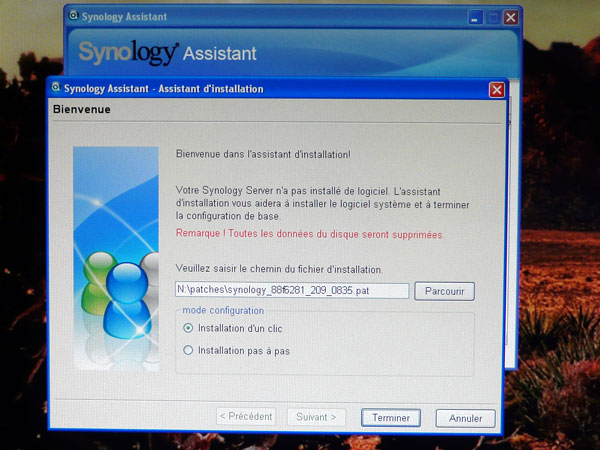600x450 pixels.
Task: Click the disabled Précédent button
Action: tap(246, 416)
